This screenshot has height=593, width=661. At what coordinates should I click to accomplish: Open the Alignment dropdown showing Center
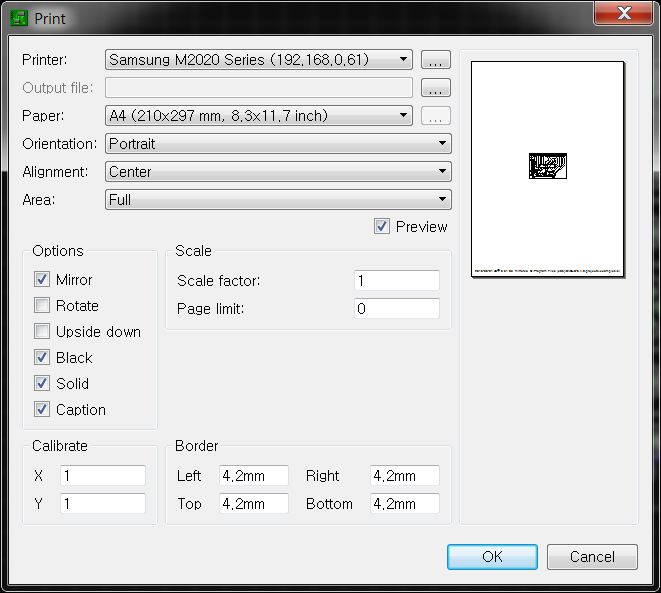(x=278, y=172)
